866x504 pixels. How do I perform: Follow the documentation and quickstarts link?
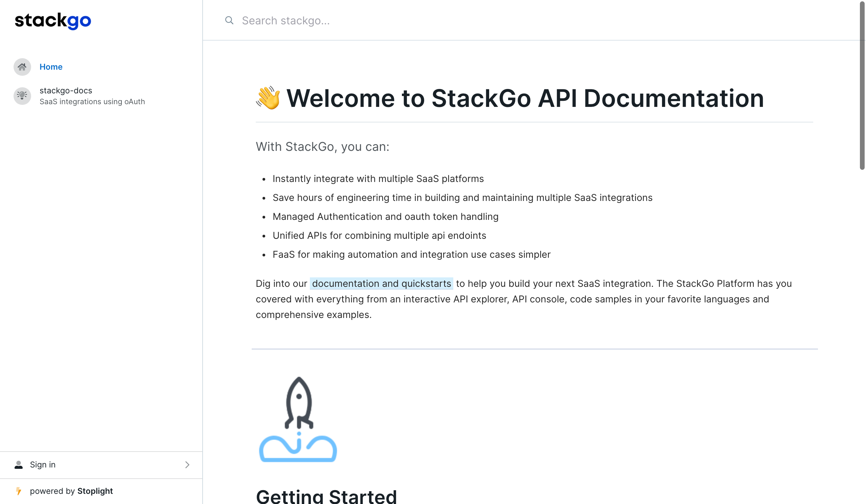[382, 283]
